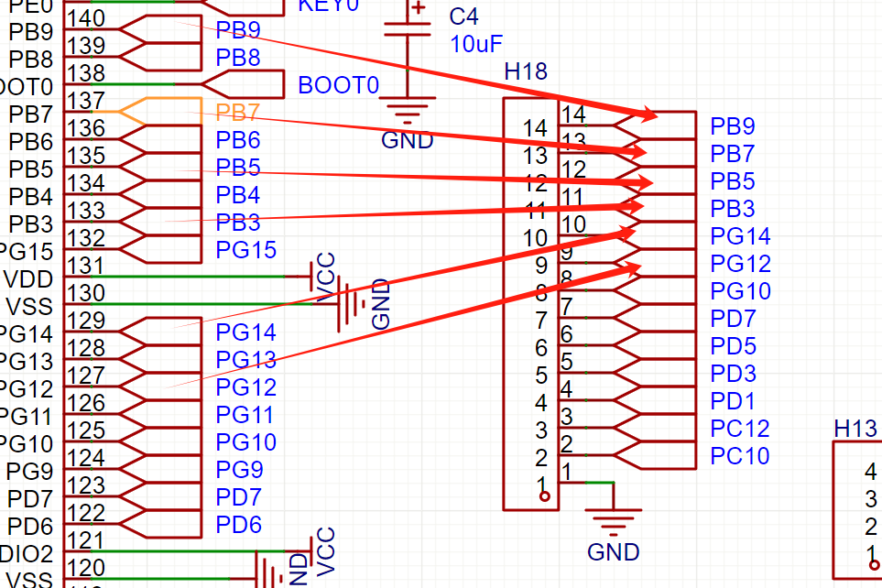This screenshot has width=882, height=588.
Task: Click the PG11 net label
Action: point(245,414)
